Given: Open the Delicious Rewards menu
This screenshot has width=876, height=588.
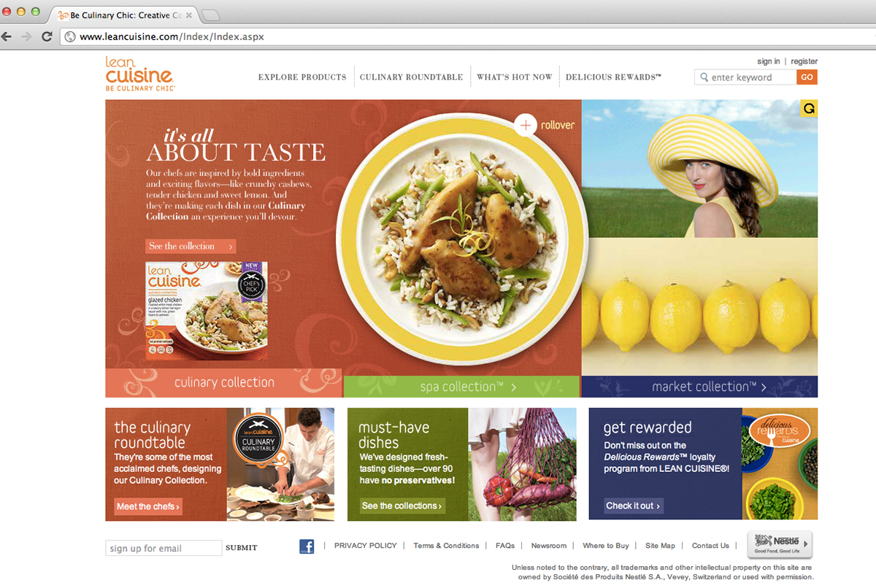Looking at the screenshot, I should point(613,77).
